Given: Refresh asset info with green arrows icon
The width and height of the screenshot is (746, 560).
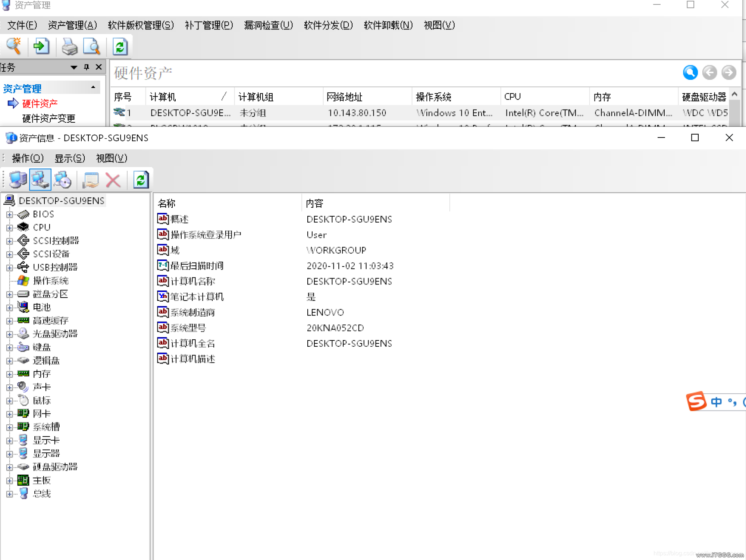Looking at the screenshot, I should [x=141, y=180].
